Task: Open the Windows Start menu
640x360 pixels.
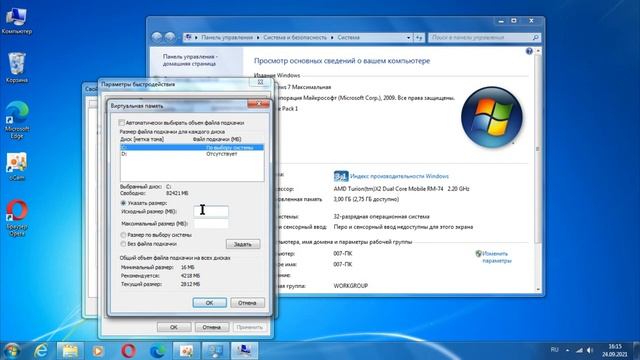Action: (x=12, y=351)
